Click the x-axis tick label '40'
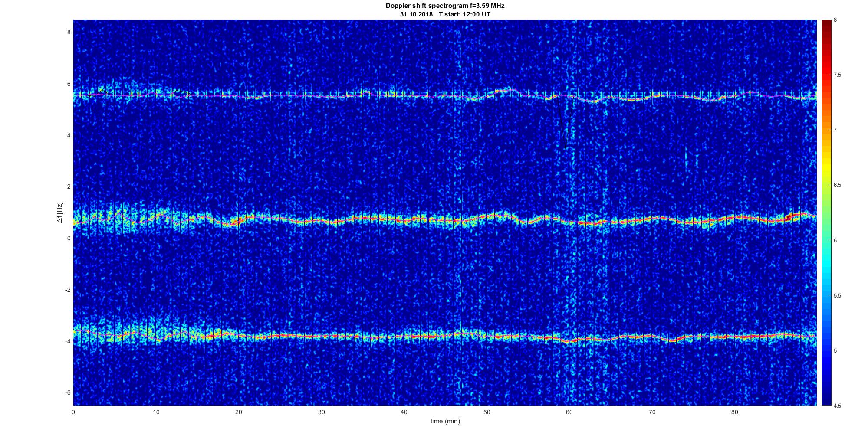The image size is (868, 435). [x=404, y=412]
